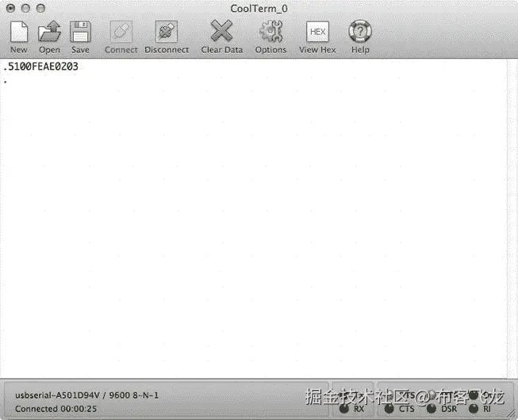Click inside the terminal output area
Screen dimensions: 518x420
point(253,219)
